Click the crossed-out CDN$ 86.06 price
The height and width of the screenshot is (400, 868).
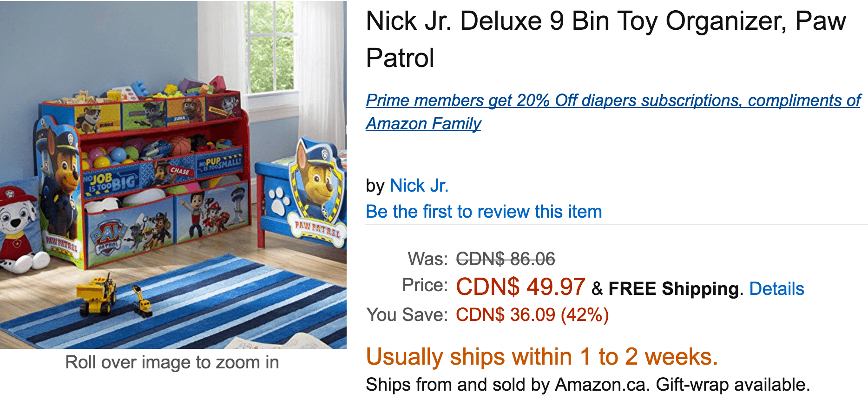tap(506, 259)
